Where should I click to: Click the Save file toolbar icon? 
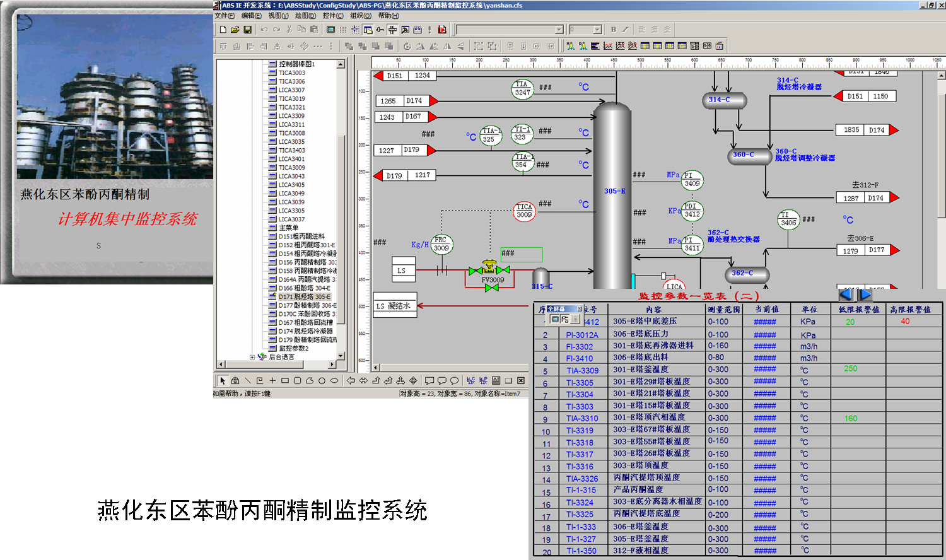point(247,30)
